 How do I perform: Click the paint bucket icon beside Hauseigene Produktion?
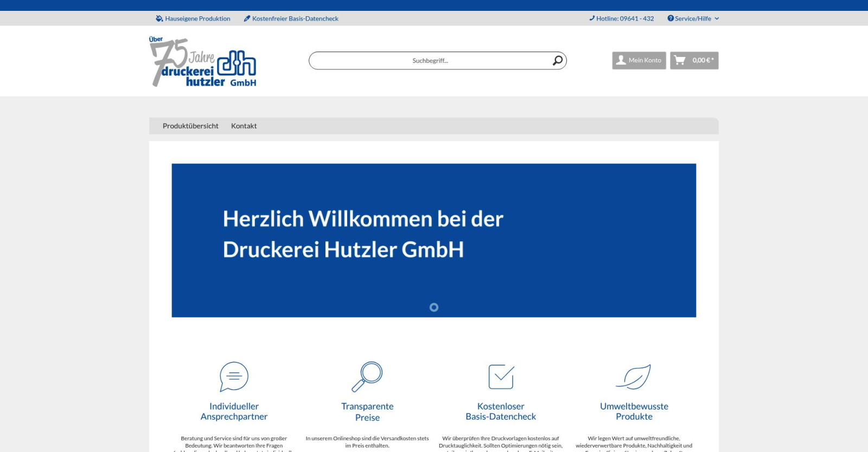tap(159, 18)
